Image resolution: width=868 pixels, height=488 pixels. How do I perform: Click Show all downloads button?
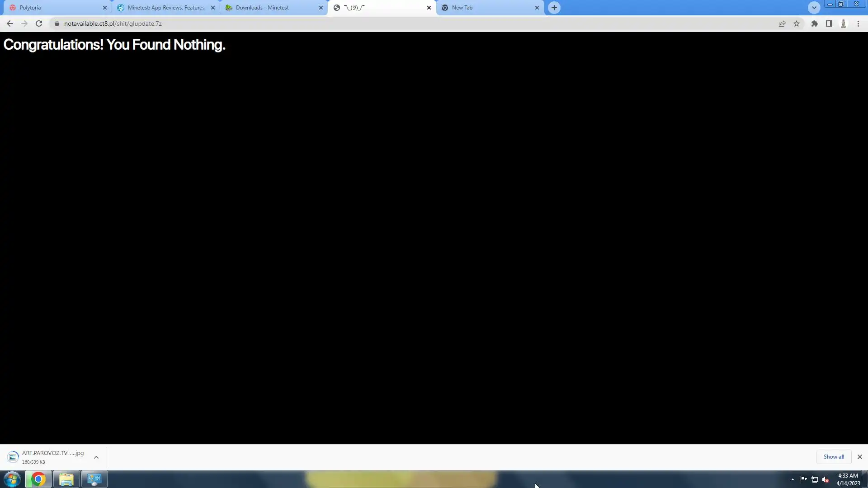(833, 457)
